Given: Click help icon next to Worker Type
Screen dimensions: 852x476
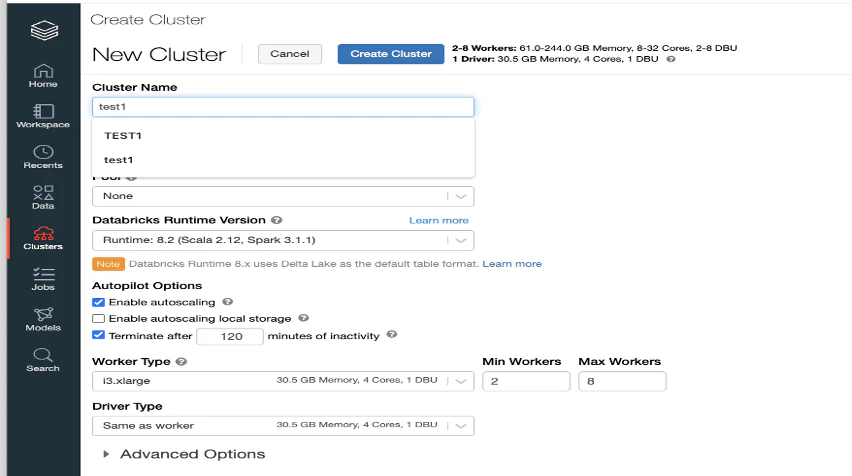Looking at the screenshot, I should (181, 361).
